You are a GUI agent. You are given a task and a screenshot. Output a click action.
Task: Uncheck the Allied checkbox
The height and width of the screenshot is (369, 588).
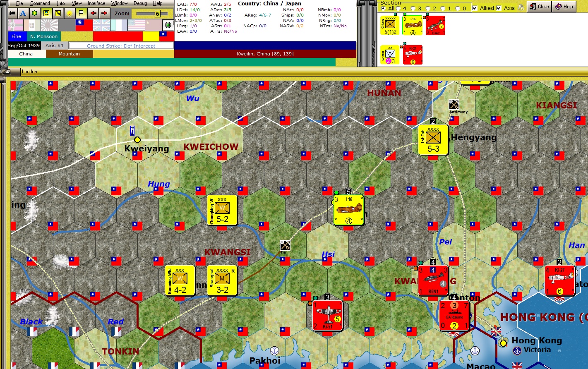point(475,8)
